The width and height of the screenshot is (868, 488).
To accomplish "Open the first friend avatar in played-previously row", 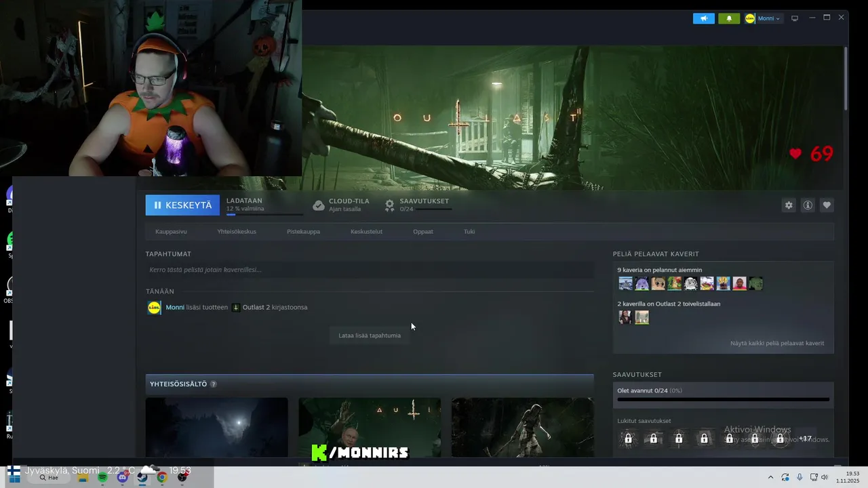I will point(625,283).
